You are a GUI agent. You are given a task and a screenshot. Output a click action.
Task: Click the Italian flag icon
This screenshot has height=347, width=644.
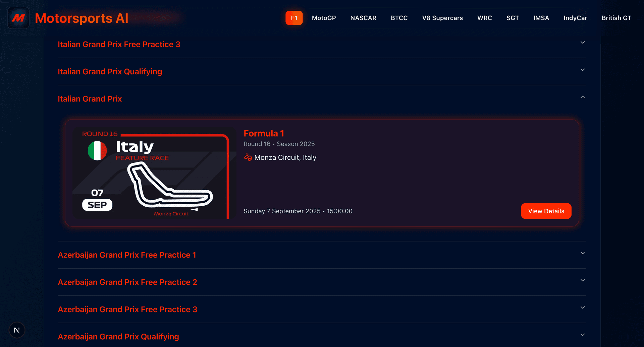point(97,151)
